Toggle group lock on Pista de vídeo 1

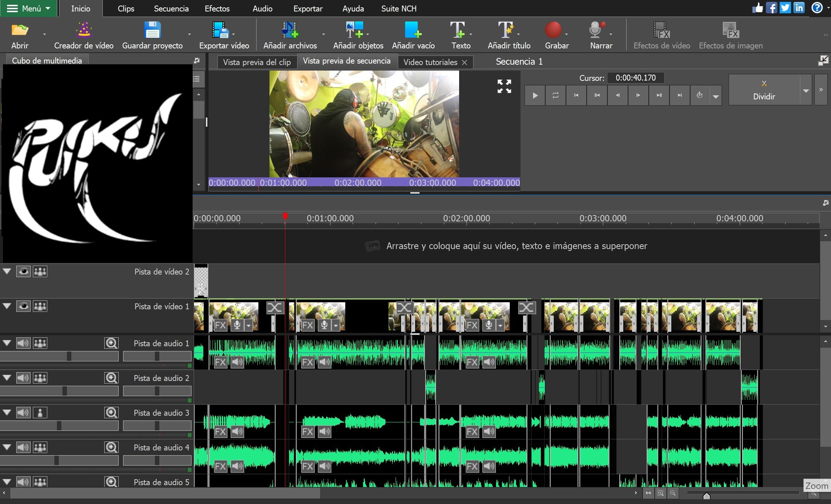point(40,306)
